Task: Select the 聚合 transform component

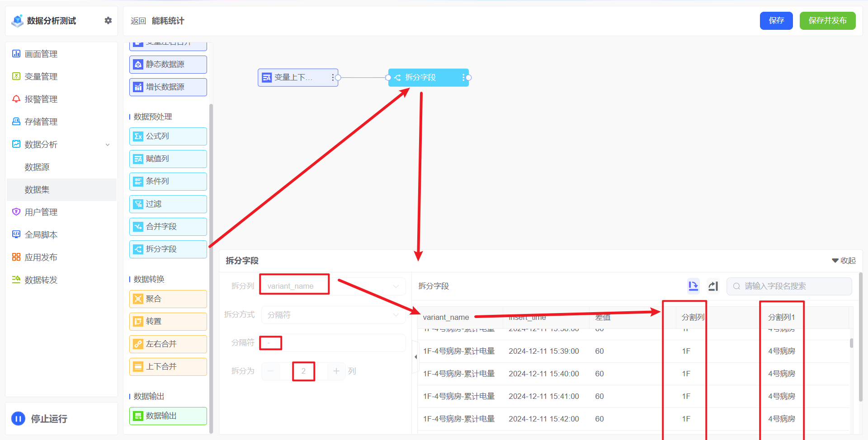Action: click(168, 299)
